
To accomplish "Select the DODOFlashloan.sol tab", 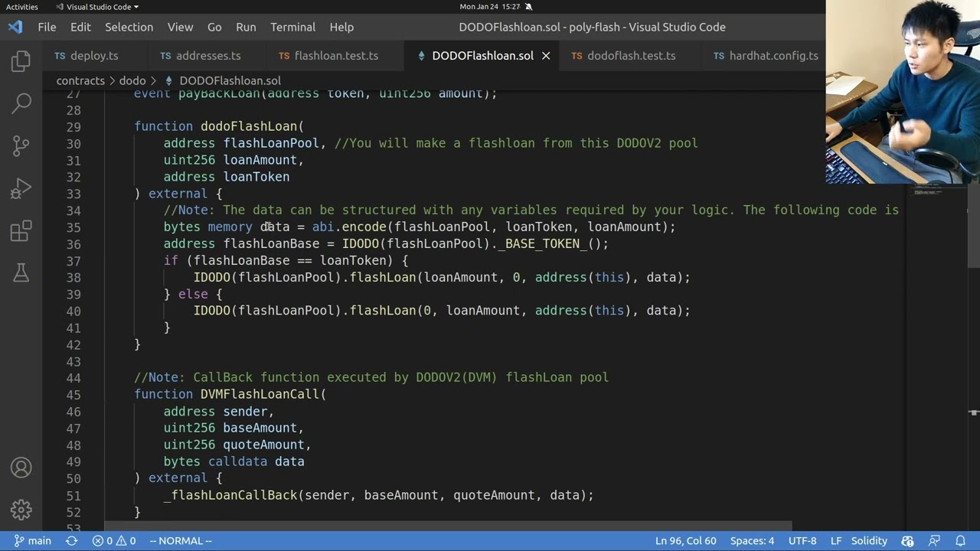I will tap(482, 56).
